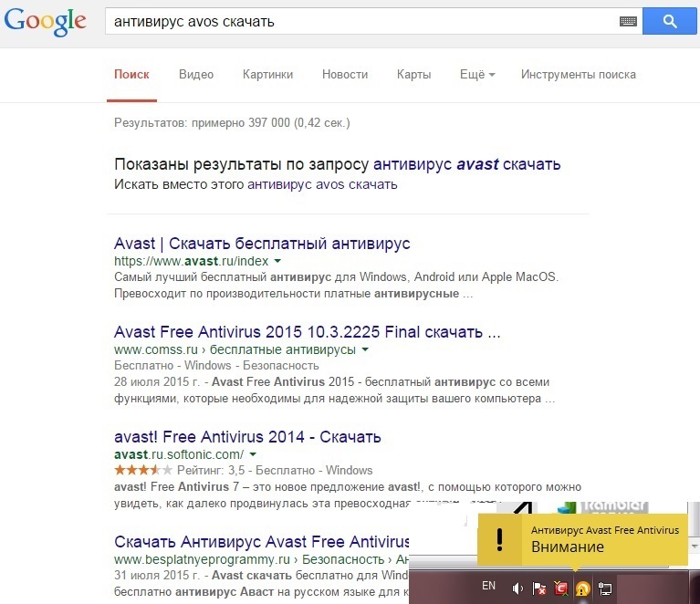Click the red C tray icon

point(560,588)
